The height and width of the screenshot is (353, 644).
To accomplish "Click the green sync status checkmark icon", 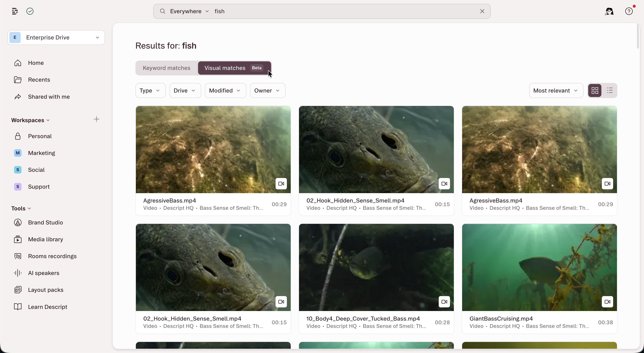I will [30, 11].
